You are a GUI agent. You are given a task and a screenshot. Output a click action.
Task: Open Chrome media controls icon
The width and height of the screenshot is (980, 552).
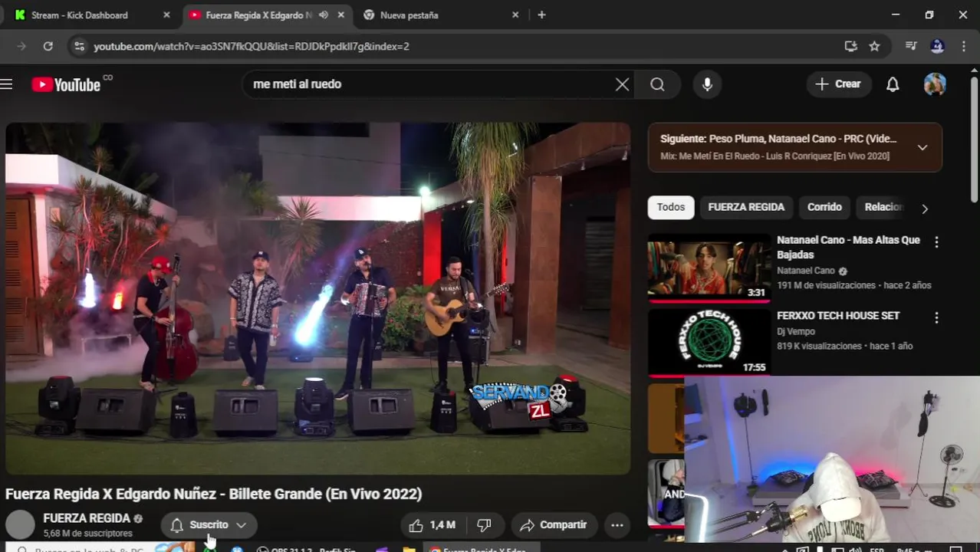(x=911, y=46)
